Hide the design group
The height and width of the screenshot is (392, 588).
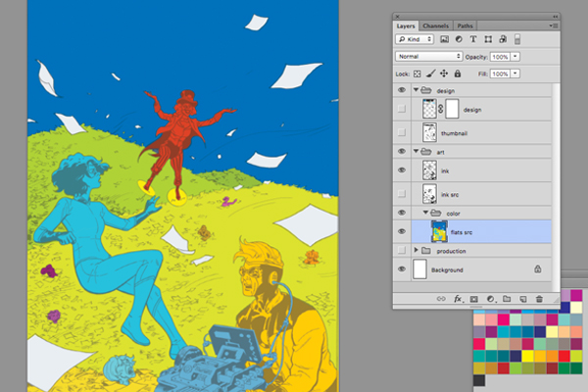click(402, 90)
